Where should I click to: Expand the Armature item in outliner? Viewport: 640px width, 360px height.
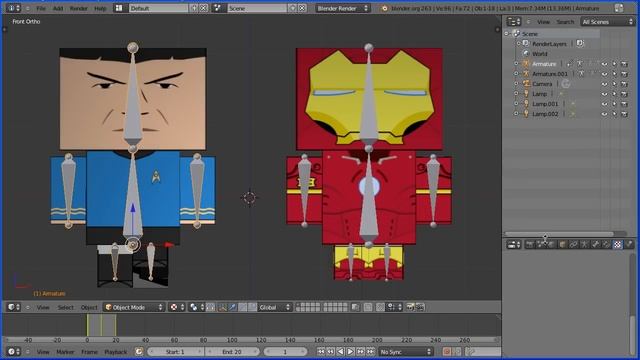516,64
